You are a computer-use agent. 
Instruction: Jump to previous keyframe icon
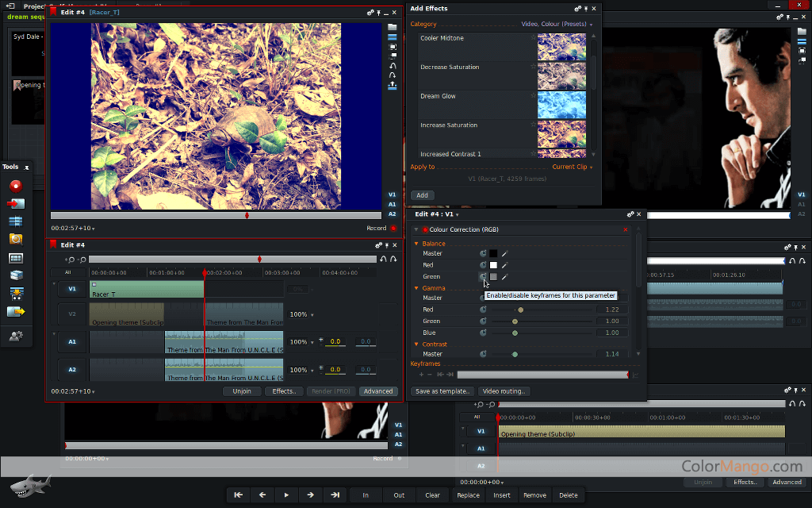point(440,375)
